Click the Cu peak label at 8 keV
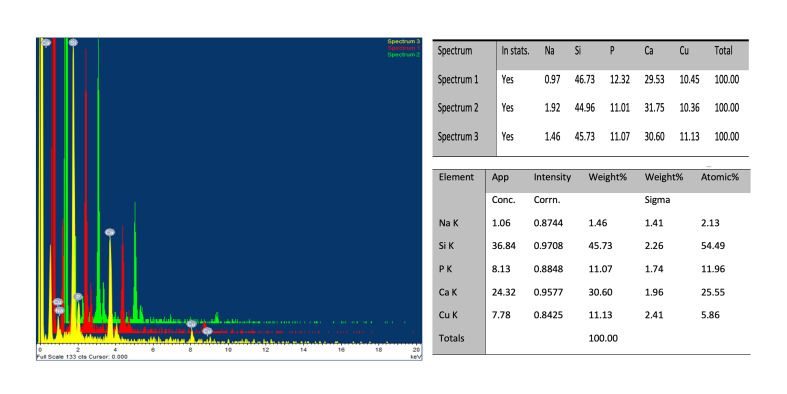The height and width of the screenshot is (394, 787). coord(191,324)
